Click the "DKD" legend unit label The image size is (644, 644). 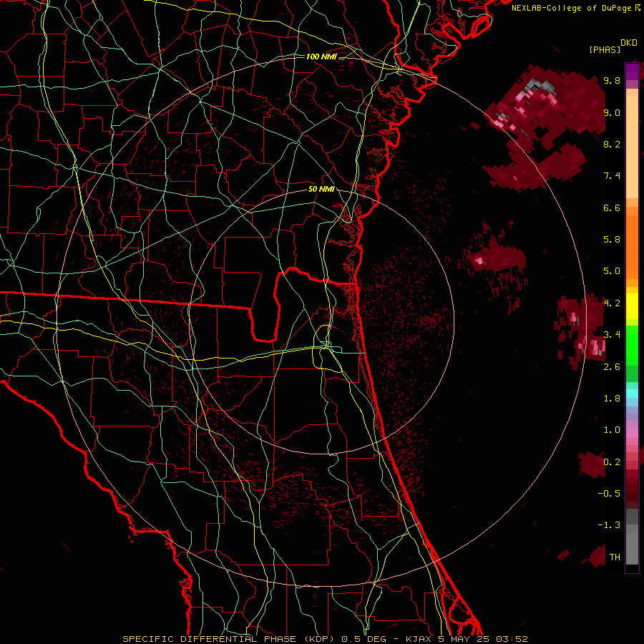[x=629, y=43]
